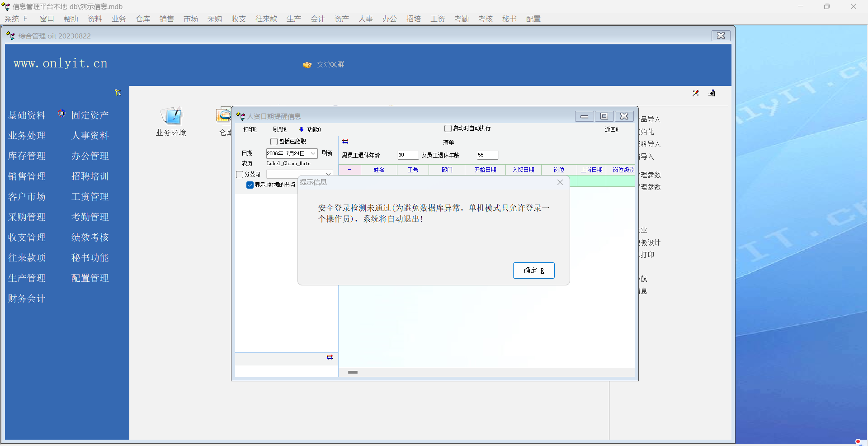Click the swap arrows icon at the tree panel bottom
The width and height of the screenshot is (868, 446).
point(330,357)
